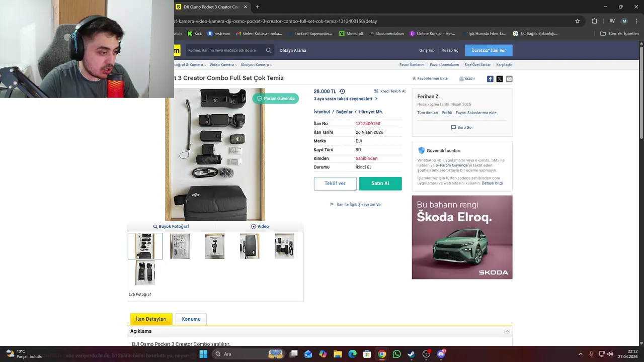Select the fourth thumbnail showing black bag
The width and height of the screenshot is (644, 362).
[x=250, y=246]
